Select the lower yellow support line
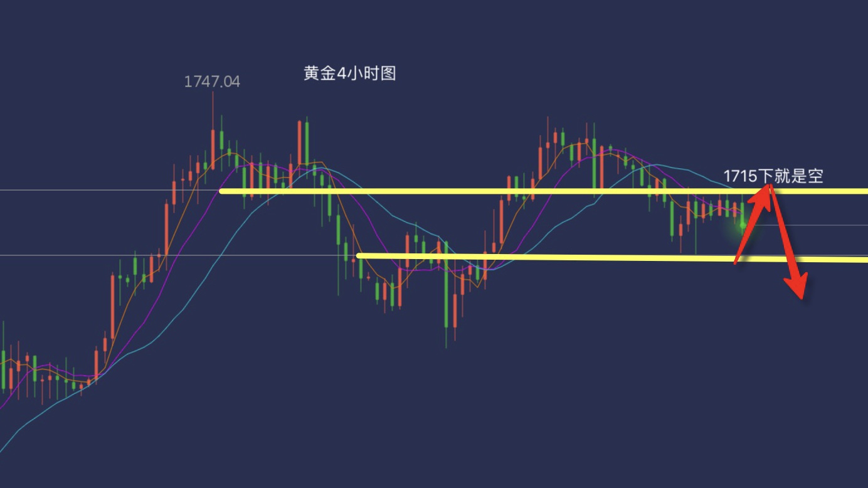 [x=611, y=257]
